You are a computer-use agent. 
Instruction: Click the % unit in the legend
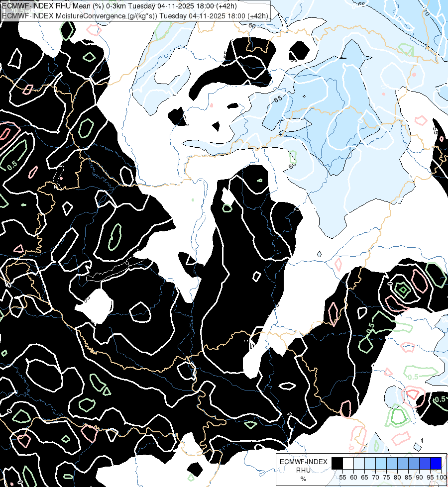click(x=303, y=479)
